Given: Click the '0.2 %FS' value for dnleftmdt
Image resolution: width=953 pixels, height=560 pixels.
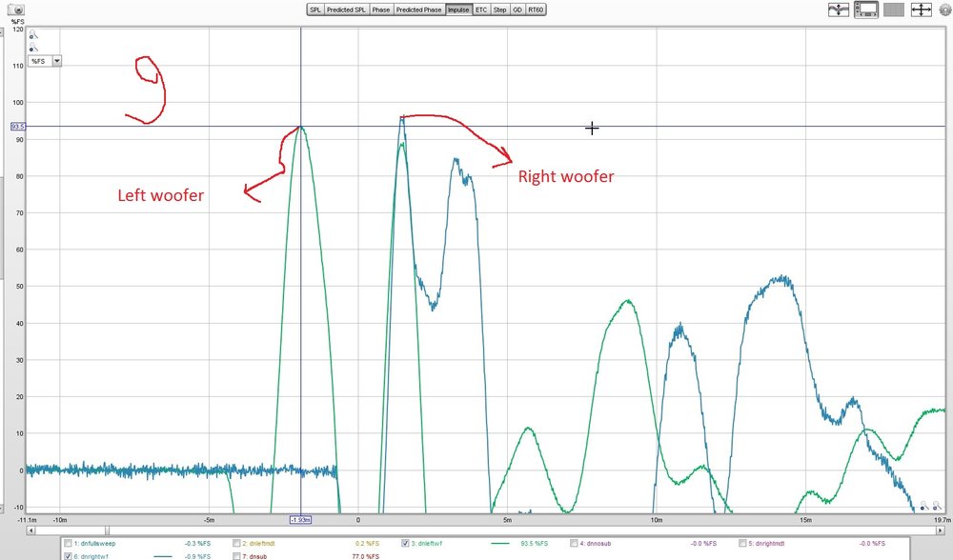Looking at the screenshot, I should tap(367, 544).
